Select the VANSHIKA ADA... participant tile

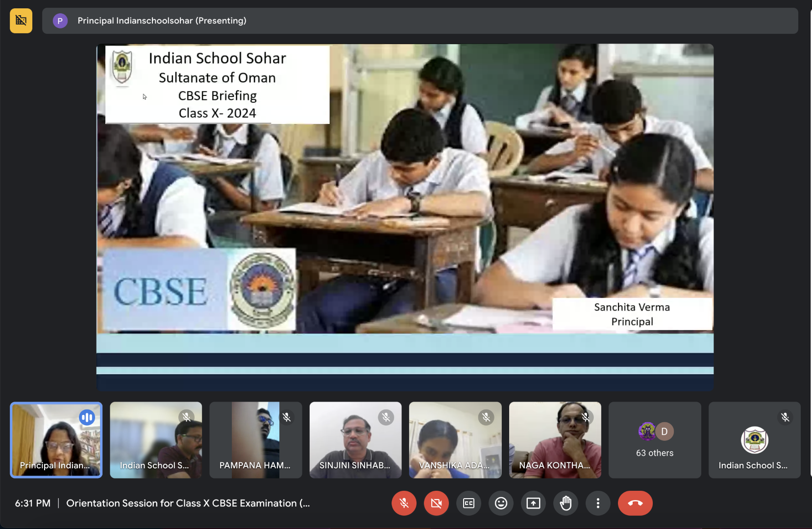coord(455,440)
